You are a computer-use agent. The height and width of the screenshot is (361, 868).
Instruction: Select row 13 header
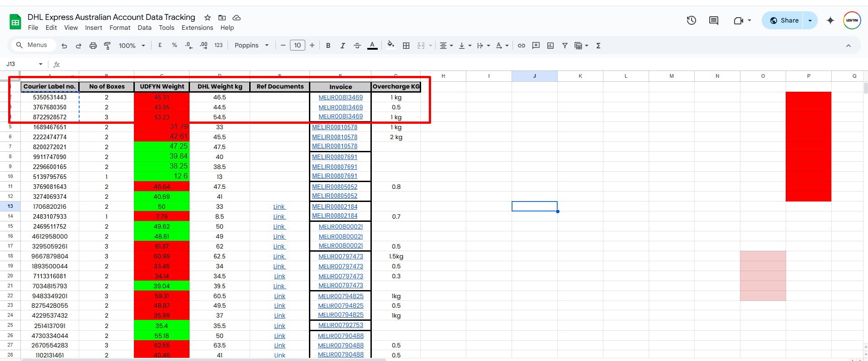tap(10, 206)
